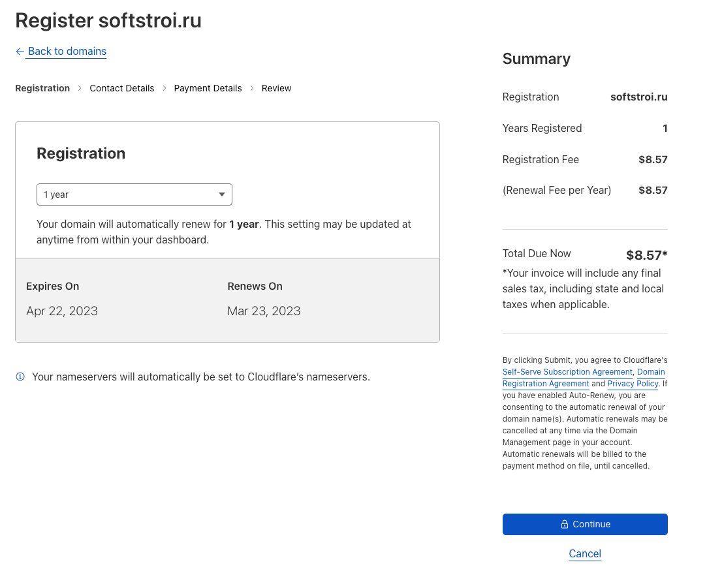View the Privacy Policy link
722x588 pixels.
coord(632,384)
